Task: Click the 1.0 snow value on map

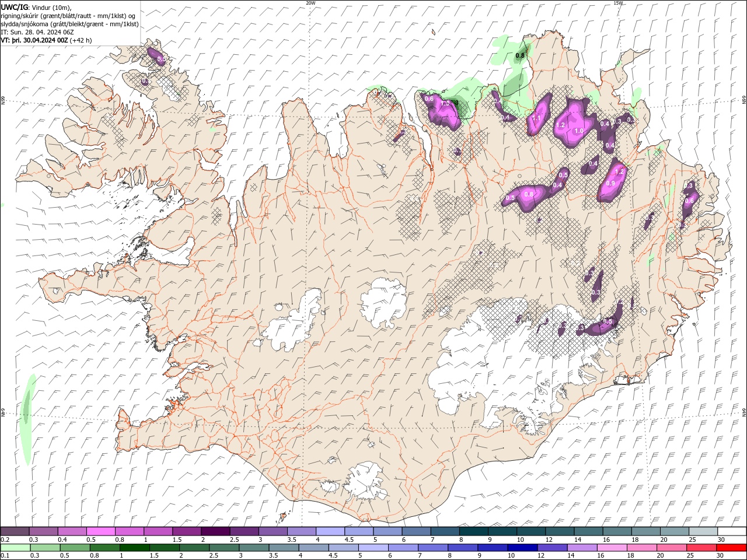Action: [x=579, y=131]
